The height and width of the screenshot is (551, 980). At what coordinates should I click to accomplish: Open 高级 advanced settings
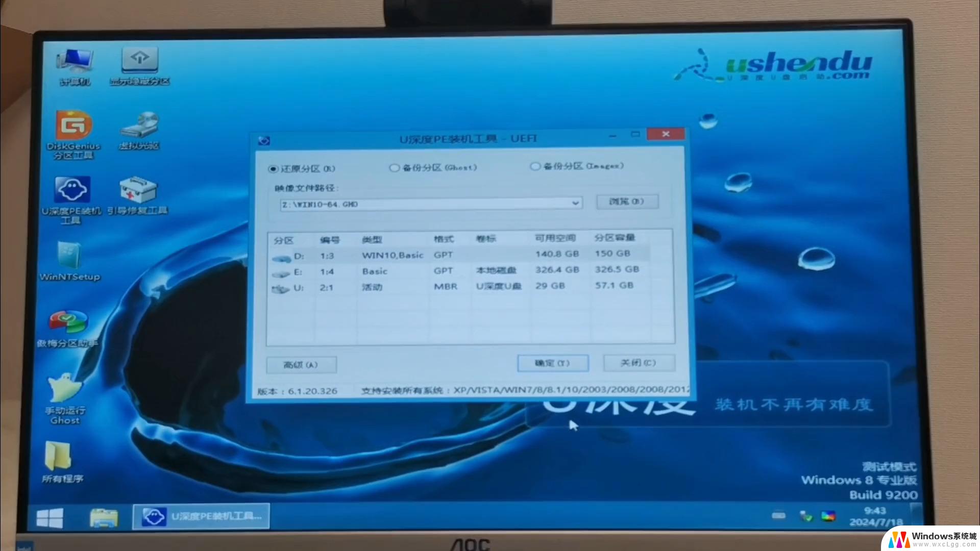(x=302, y=364)
